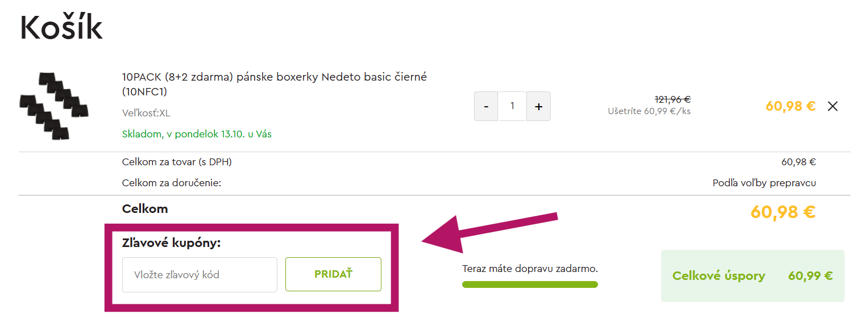Screen dimensions: 868x314
Task: Click the 'Teraz máte dopravu zadarmo' message
Action: coord(530,269)
